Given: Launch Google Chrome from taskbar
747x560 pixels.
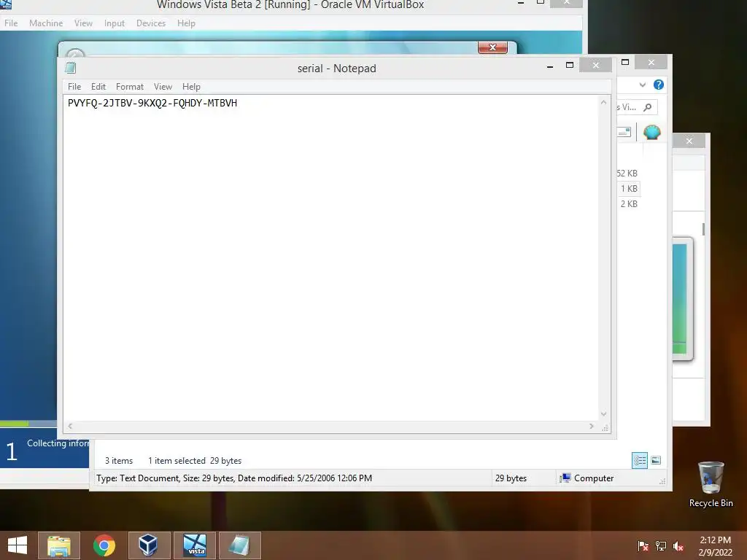Looking at the screenshot, I should tap(104, 545).
